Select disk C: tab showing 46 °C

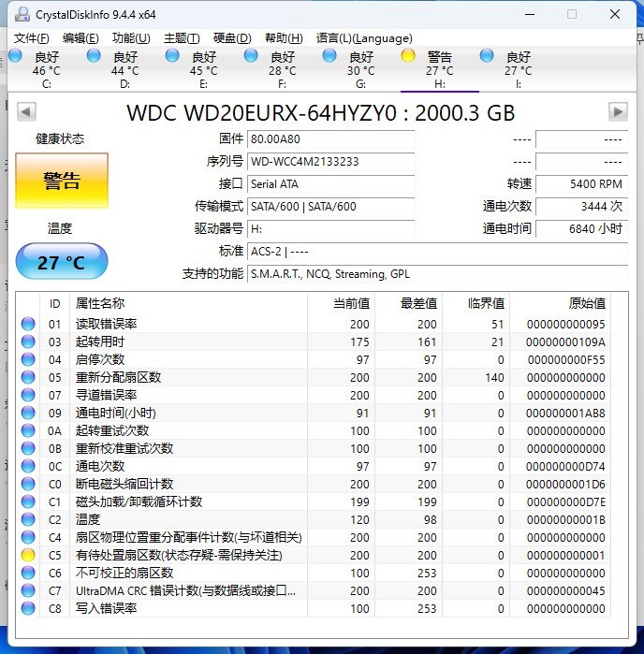coord(47,69)
